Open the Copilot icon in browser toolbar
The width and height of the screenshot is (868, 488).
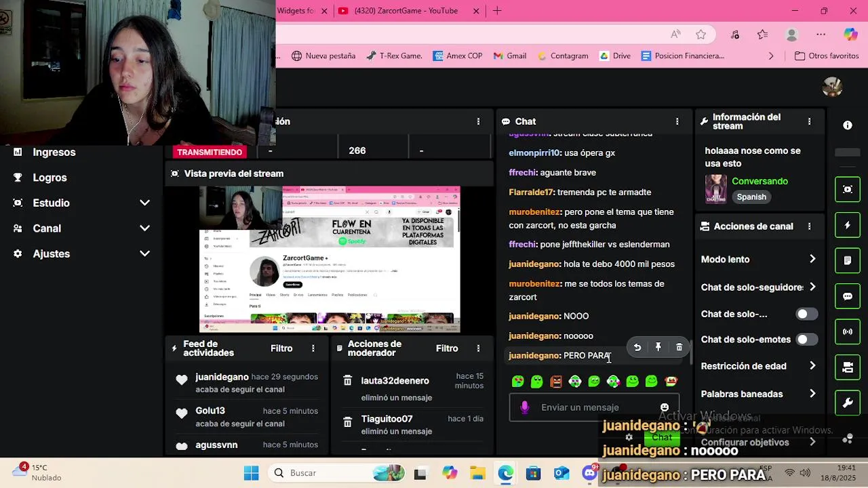coord(850,35)
